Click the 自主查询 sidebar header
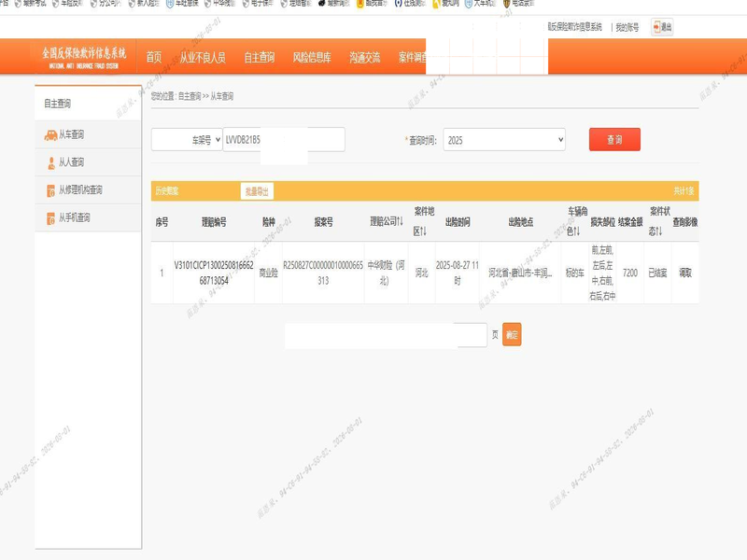Viewport: 747px width, 560px height. [57, 104]
